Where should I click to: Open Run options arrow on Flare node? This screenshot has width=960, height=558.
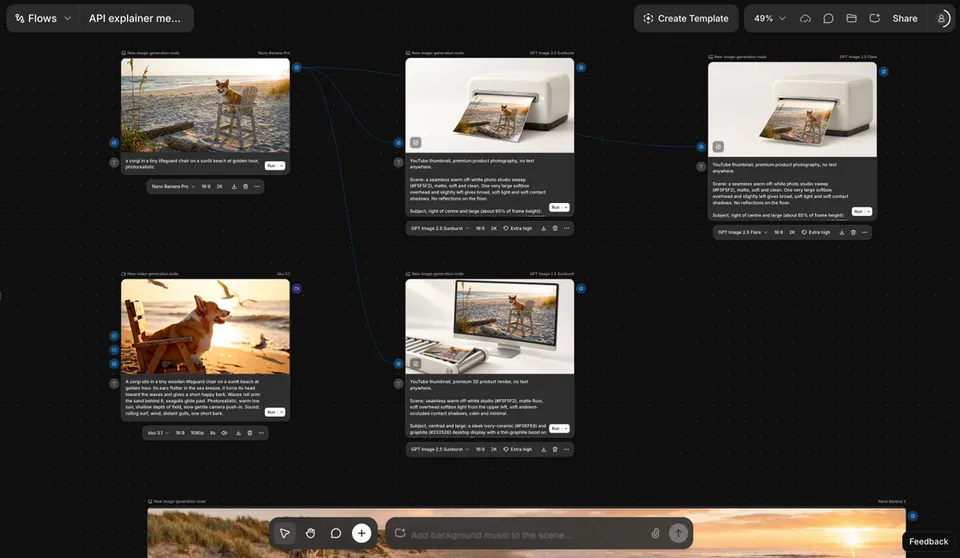coord(868,212)
